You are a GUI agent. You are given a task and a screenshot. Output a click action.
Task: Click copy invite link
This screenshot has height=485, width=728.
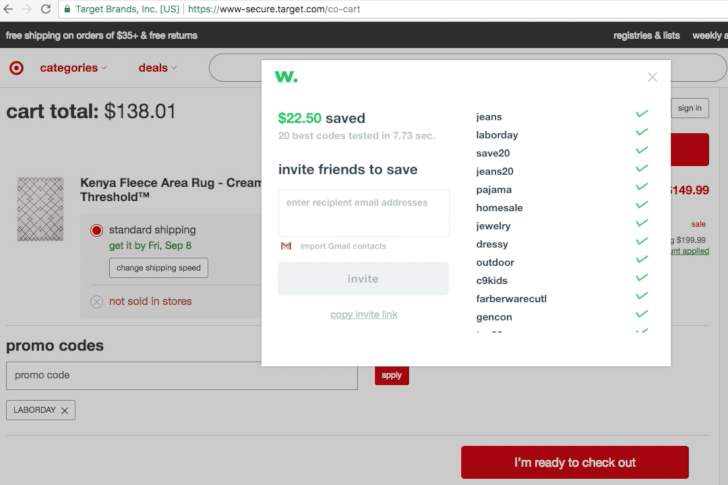coord(364,315)
